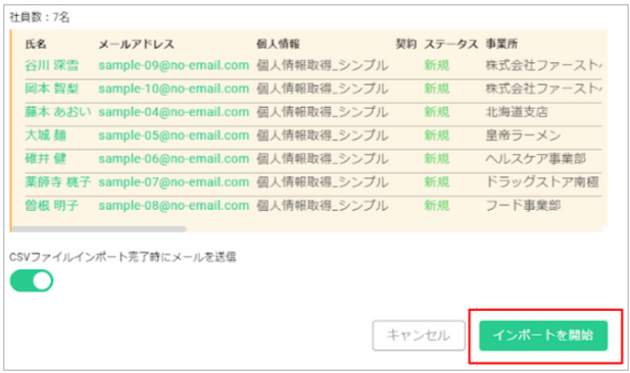
Task: Click フード事業部 office cell
Action: [x=523, y=205]
